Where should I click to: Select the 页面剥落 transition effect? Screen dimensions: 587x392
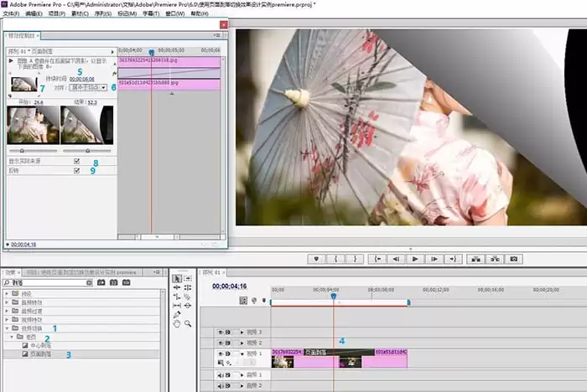pyautogui.click(x=40, y=354)
